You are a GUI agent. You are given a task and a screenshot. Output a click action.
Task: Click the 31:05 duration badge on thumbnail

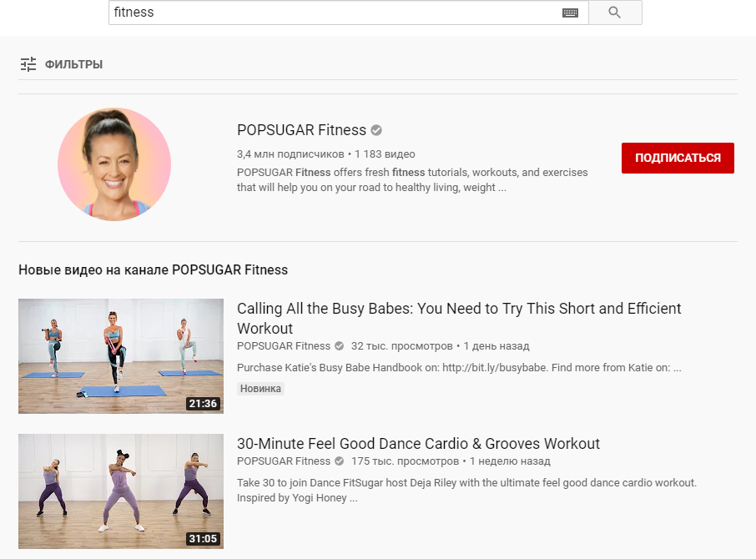[203, 539]
